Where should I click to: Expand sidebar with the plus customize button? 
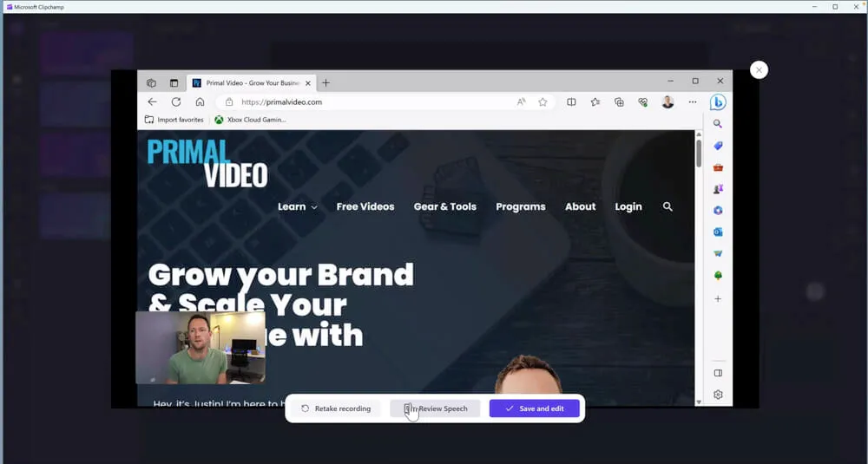(718, 298)
